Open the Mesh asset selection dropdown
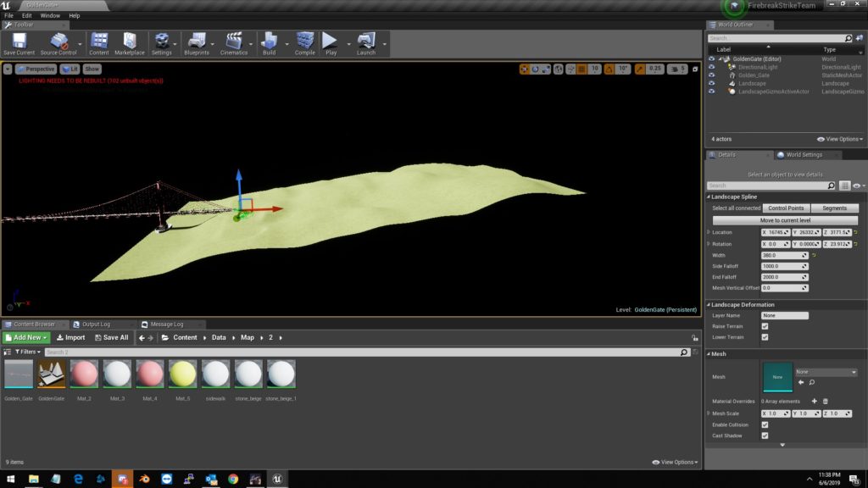 (826, 372)
